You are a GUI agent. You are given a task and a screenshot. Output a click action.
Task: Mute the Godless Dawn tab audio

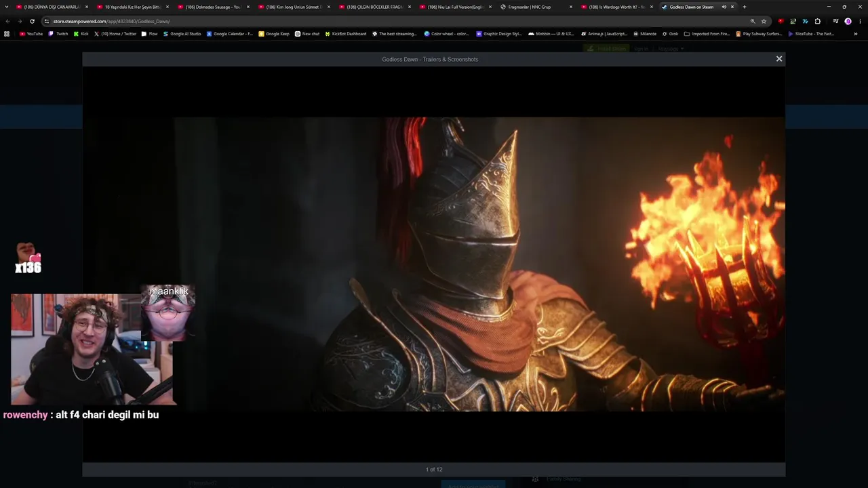pos(724,7)
